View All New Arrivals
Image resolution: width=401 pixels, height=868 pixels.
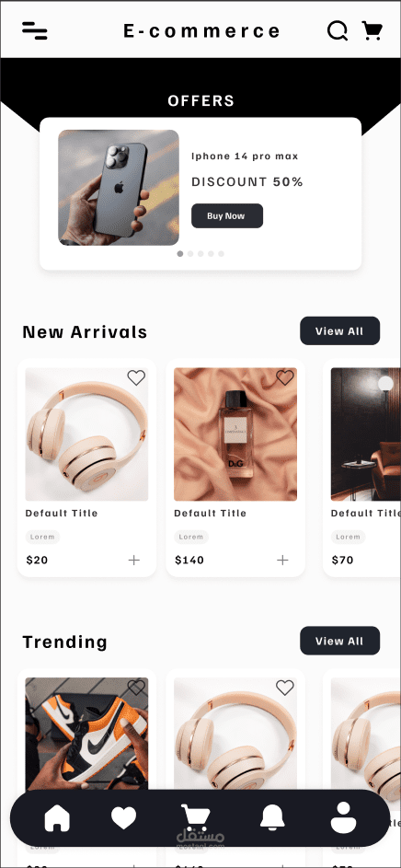339,331
